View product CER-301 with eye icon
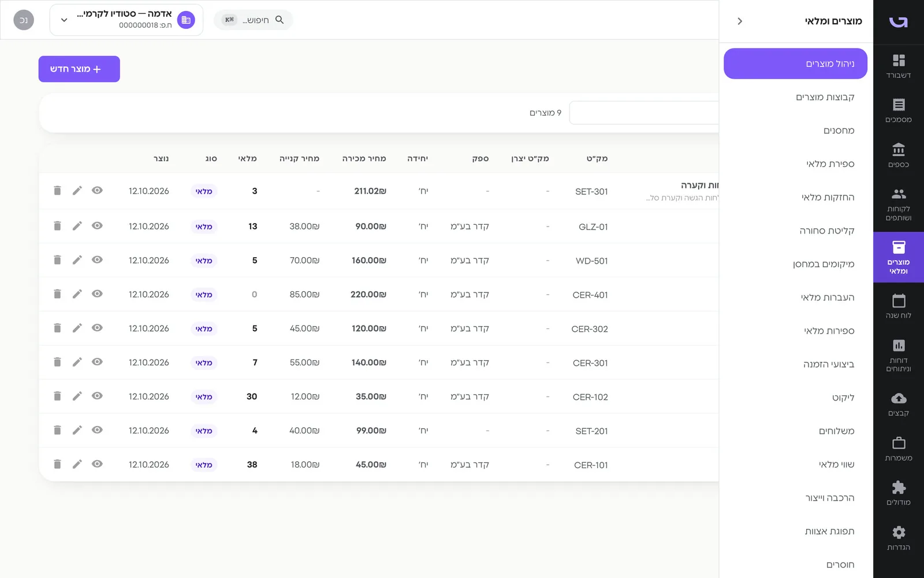The image size is (924, 578). [x=97, y=362]
